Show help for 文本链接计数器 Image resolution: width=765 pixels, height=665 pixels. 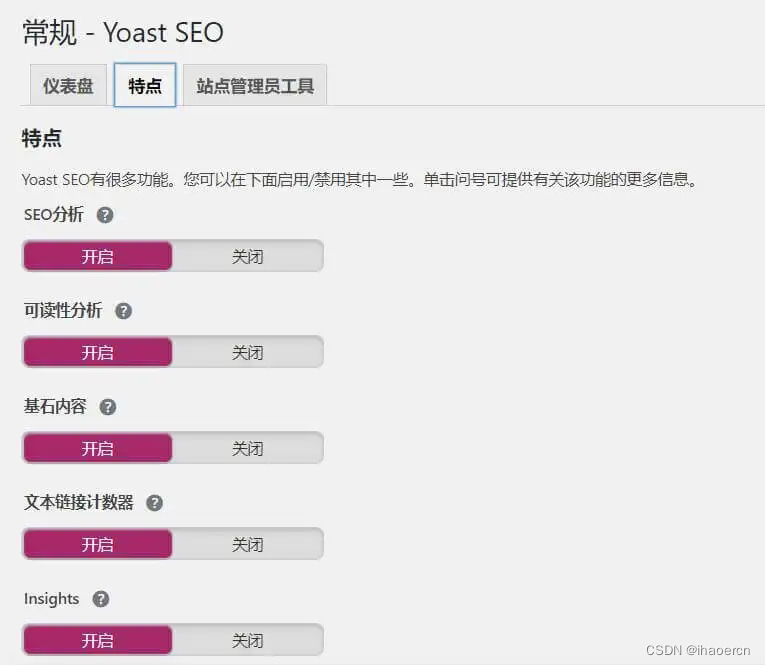pos(154,503)
